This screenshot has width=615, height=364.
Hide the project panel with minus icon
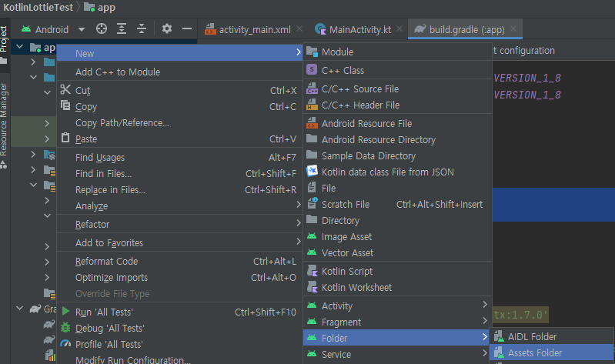click(187, 28)
